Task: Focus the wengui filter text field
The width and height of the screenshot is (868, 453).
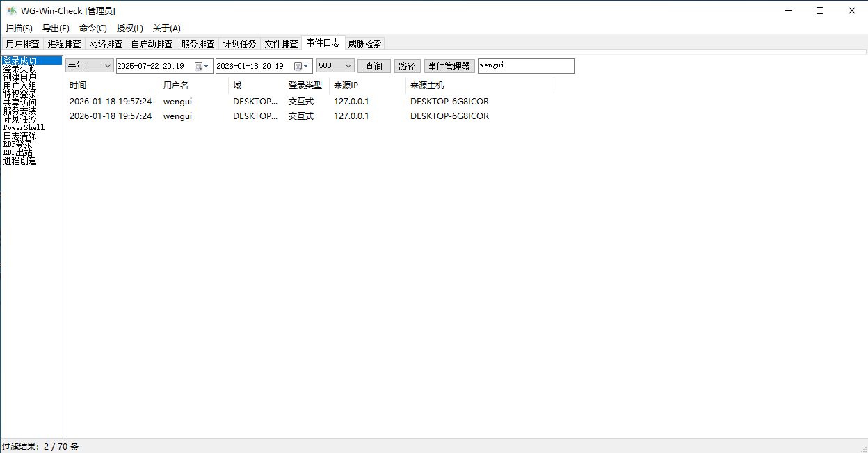Action: (526, 65)
